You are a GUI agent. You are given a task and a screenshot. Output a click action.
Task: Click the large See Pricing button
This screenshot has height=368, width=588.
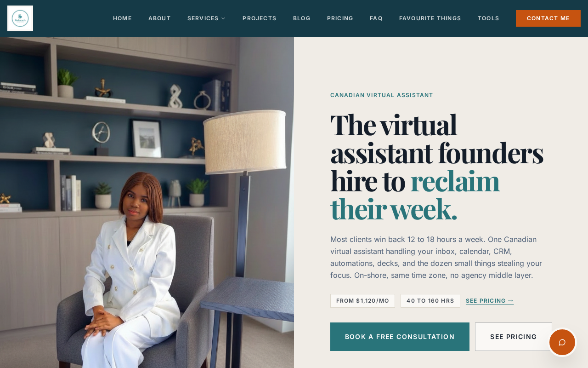(514, 337)
